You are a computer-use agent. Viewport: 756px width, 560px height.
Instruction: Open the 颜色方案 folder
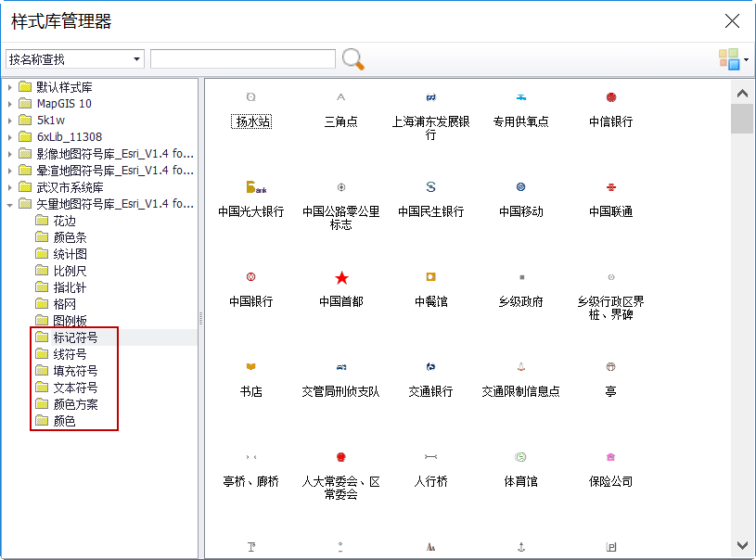(x=75, y=404)
